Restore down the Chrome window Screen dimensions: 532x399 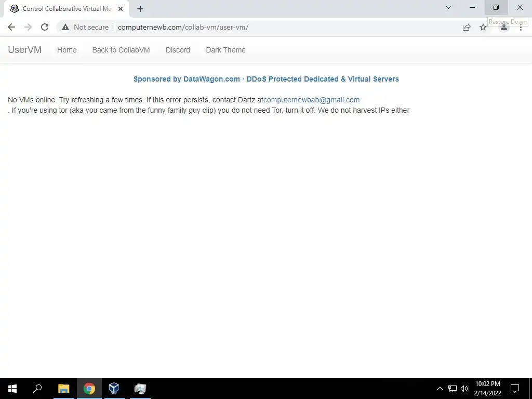click(x=496, y=7)
